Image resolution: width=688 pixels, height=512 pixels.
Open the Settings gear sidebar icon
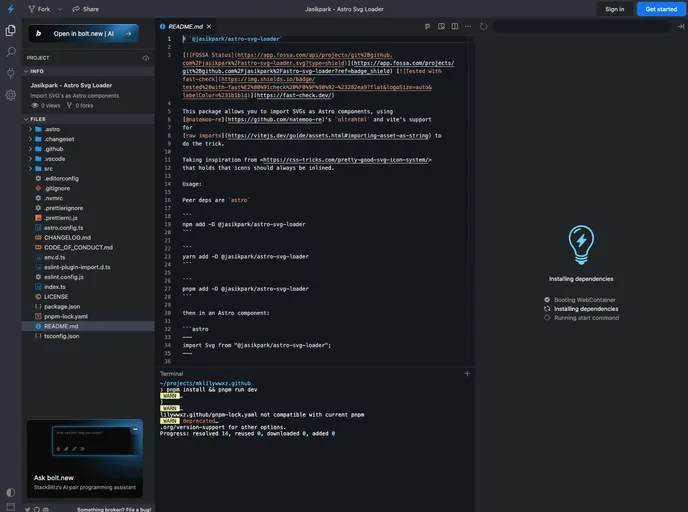11,95
